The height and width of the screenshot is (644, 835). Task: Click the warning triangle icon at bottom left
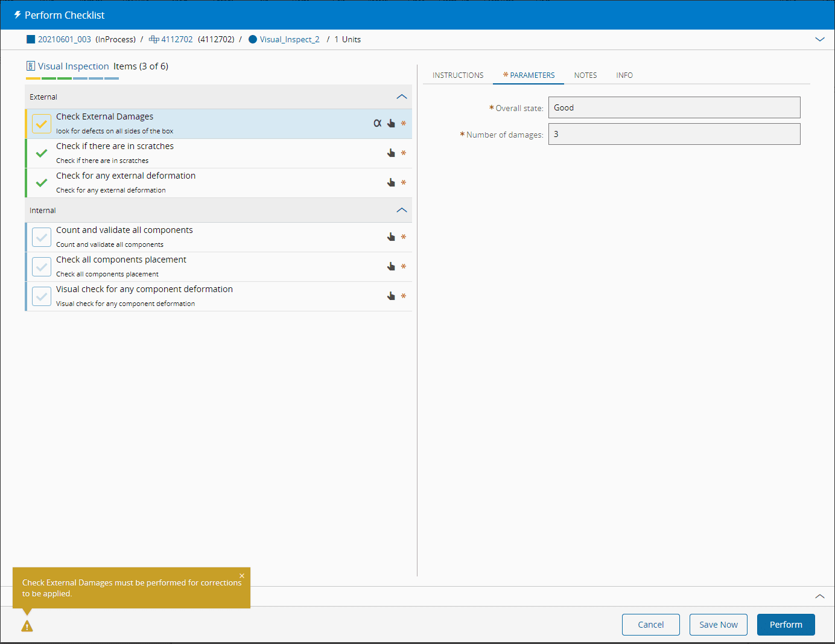pos(27,626)
